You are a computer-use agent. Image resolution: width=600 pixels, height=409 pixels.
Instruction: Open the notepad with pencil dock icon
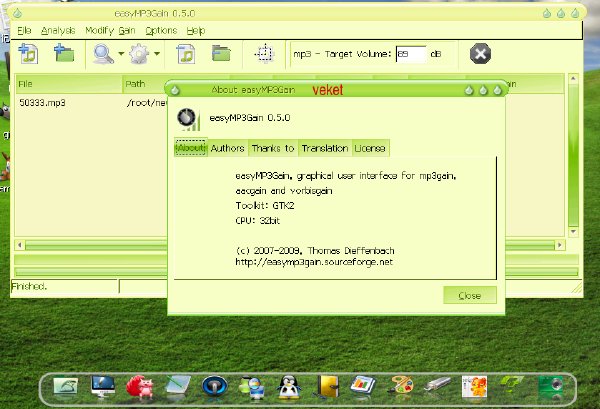178,386
